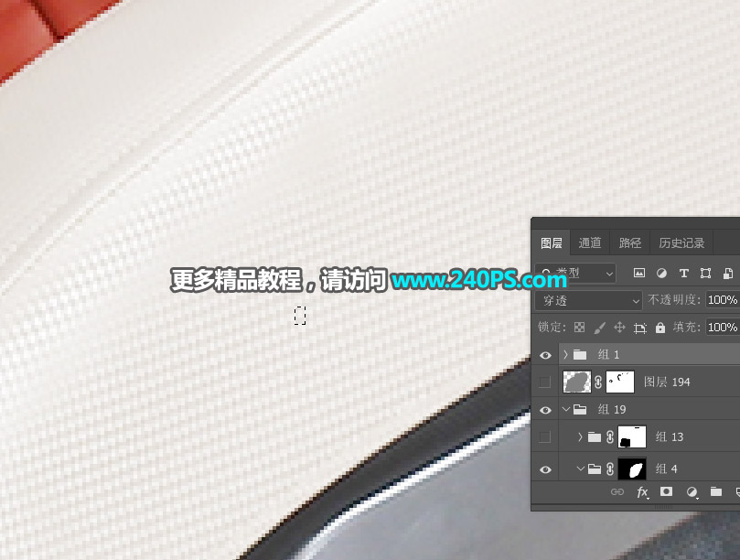This screenshot has height=560, width=740.
Task: Select the 组 1 layer name
Action: point(608,355)
